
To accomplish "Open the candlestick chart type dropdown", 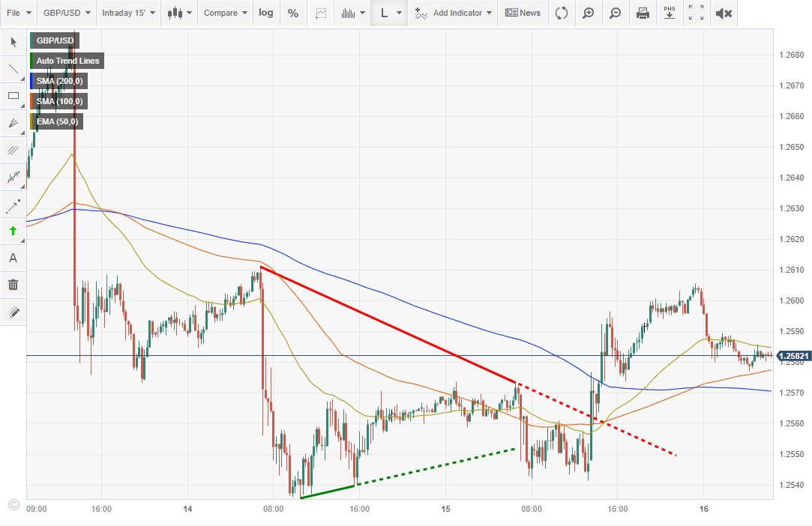I will 180,13.
